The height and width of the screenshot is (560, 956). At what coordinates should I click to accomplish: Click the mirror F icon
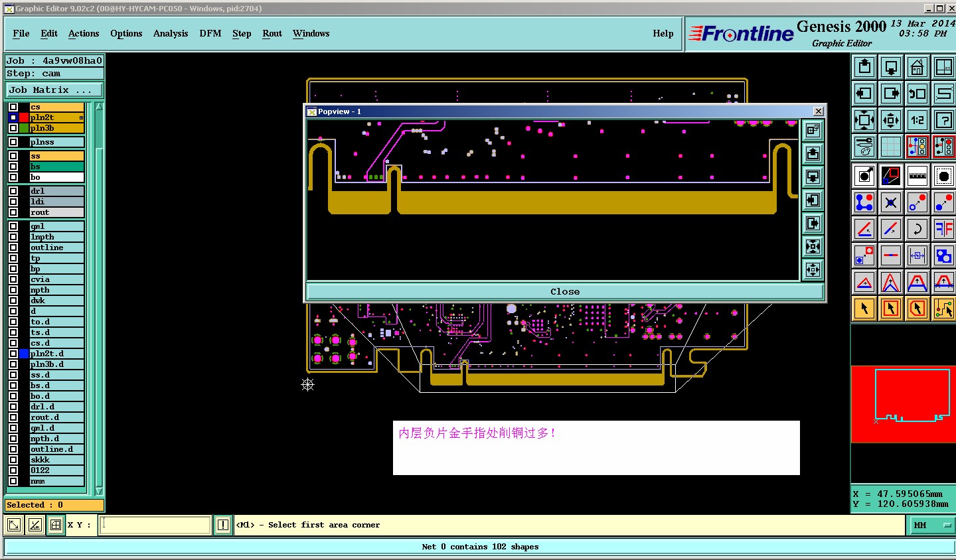(944, 229)
